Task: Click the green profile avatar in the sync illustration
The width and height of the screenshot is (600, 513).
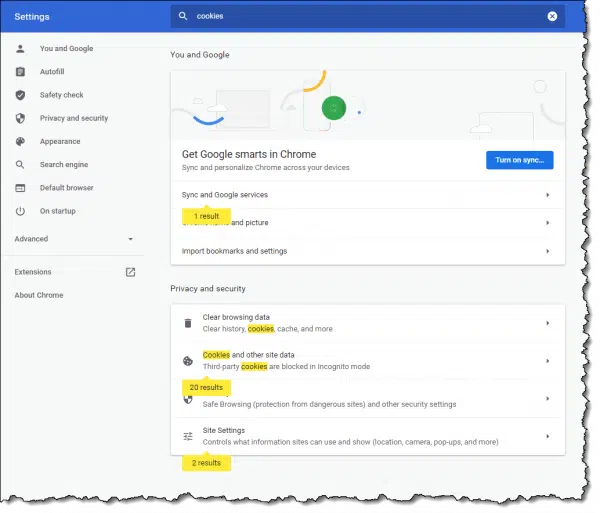Action: click(x=334, y=108)
